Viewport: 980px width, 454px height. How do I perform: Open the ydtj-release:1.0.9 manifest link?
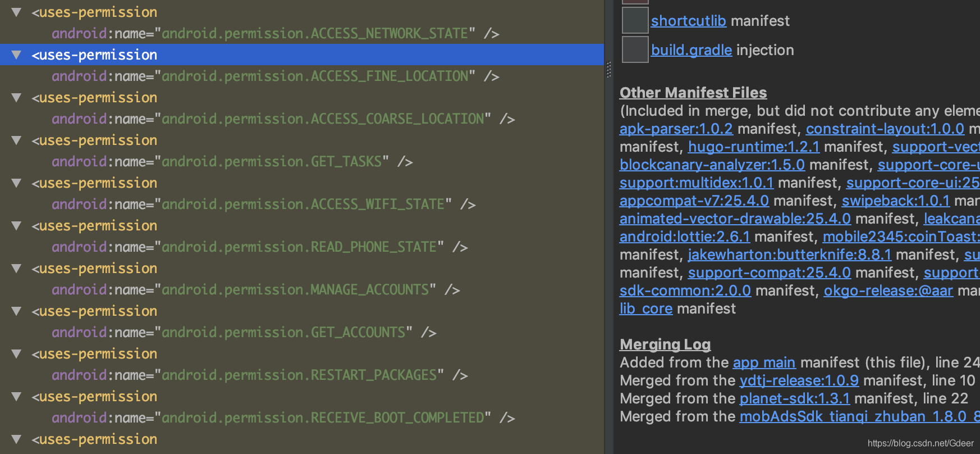[x=799, y=380]
